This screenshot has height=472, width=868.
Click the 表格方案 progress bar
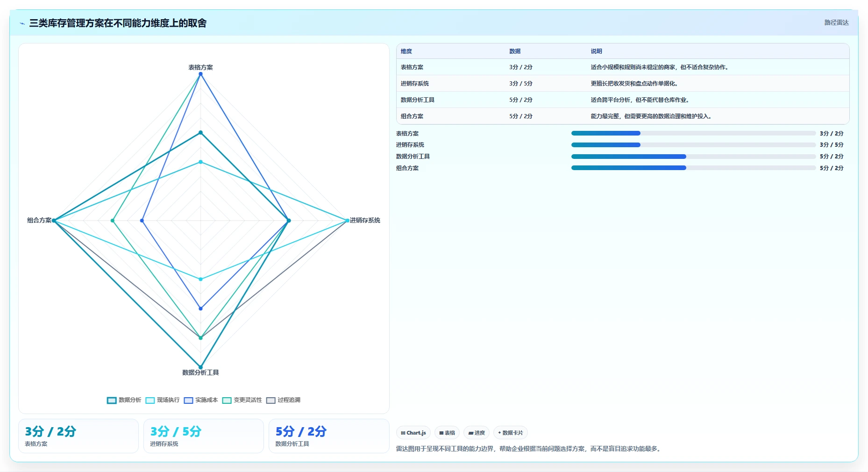[693, 133]
